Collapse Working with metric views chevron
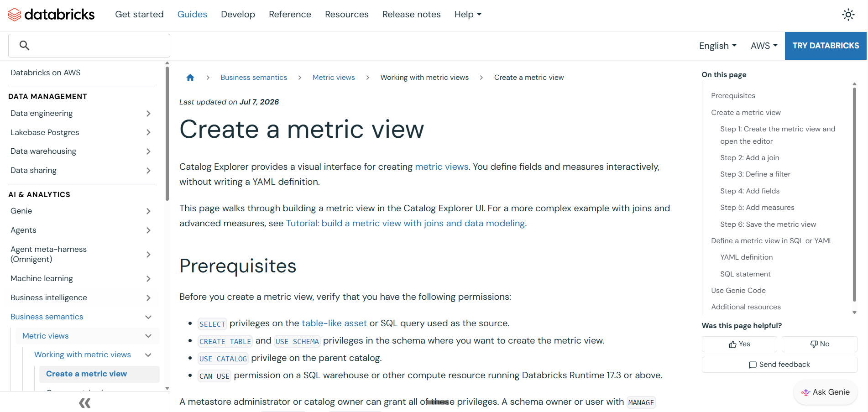 148,355
